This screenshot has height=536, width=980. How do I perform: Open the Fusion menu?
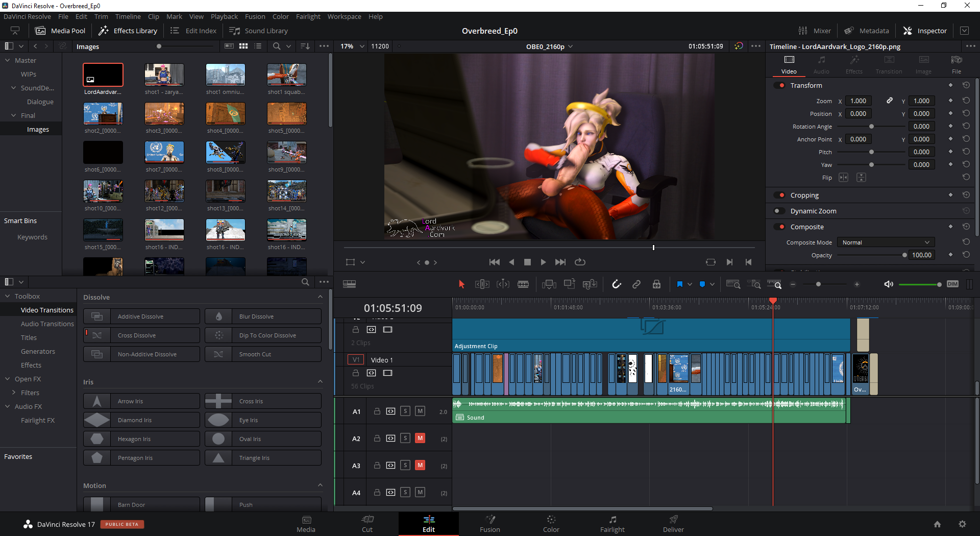255,16
